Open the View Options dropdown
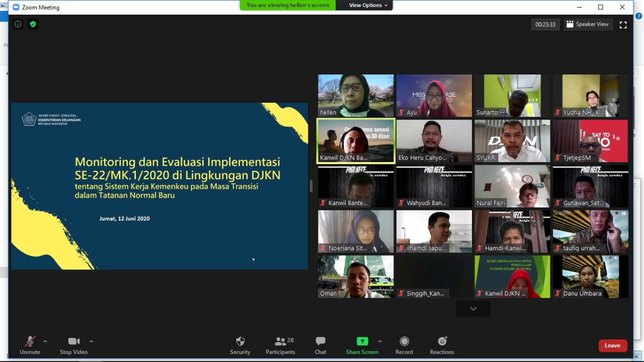 pos(369,5)
